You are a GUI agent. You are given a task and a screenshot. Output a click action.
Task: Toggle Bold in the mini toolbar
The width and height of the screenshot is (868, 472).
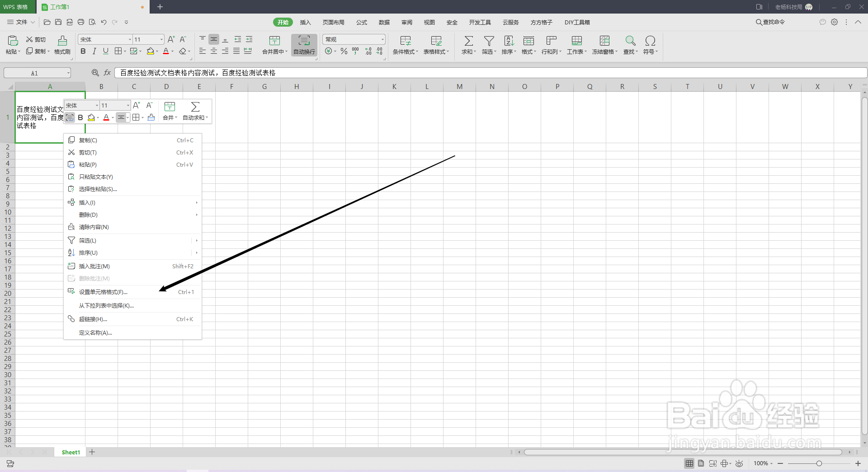pos(80,117)
